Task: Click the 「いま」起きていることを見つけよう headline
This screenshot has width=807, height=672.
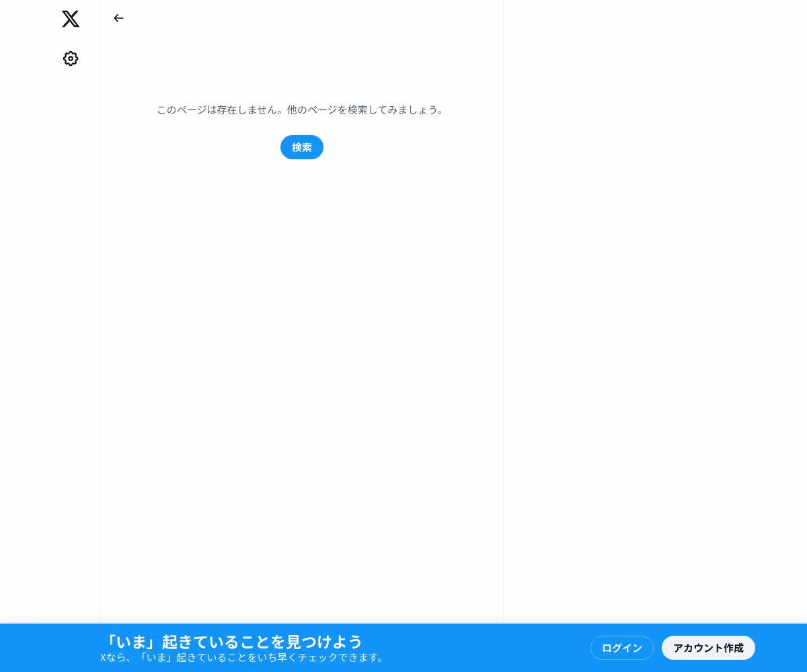Action: pyautogui.click(x=233, y=641)
